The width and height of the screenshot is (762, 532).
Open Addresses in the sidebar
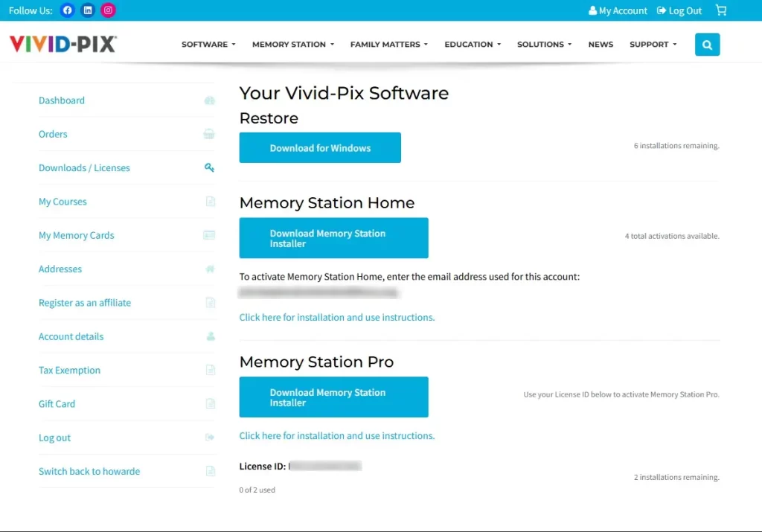tap(60, 269)
